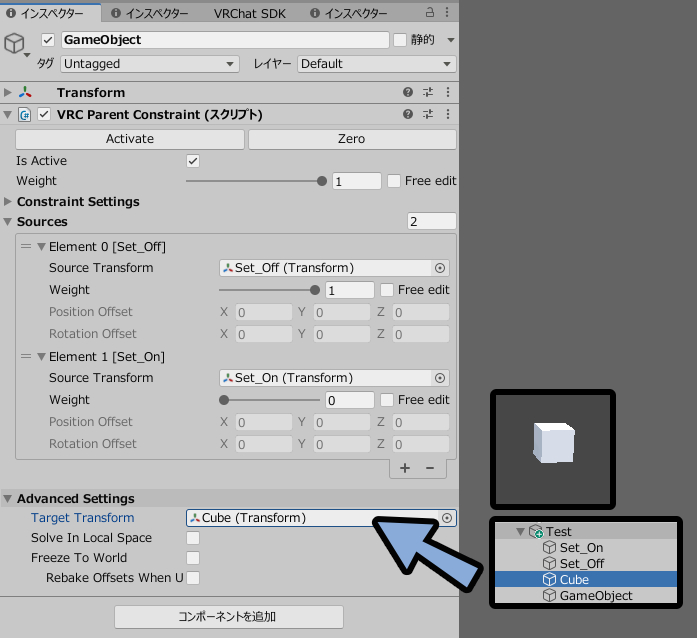
Task: Collapse Element 0 [Set_Off]
Action: 41,247
